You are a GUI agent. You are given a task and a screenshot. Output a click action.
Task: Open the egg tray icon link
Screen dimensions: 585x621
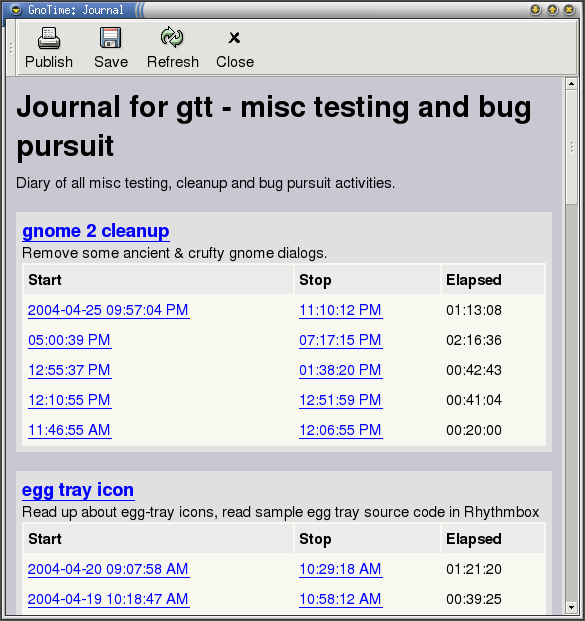click(78, 490)
